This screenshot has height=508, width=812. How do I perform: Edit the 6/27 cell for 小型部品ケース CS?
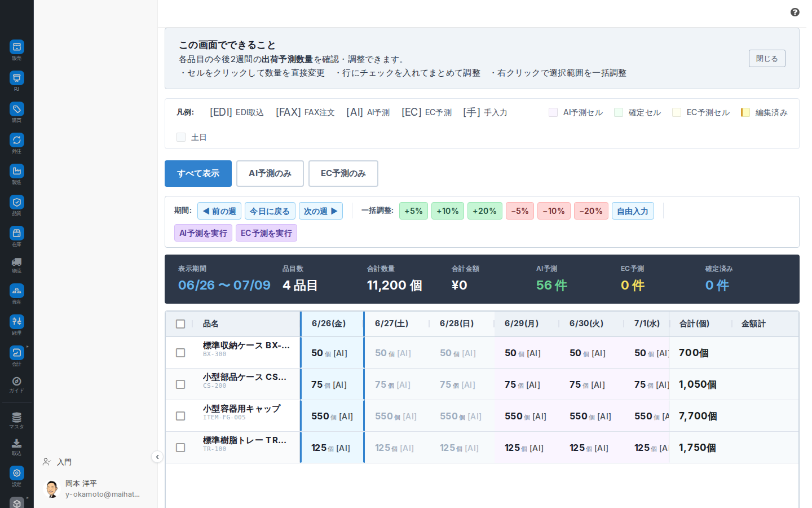pyautogui.click(x=397, y=384)
